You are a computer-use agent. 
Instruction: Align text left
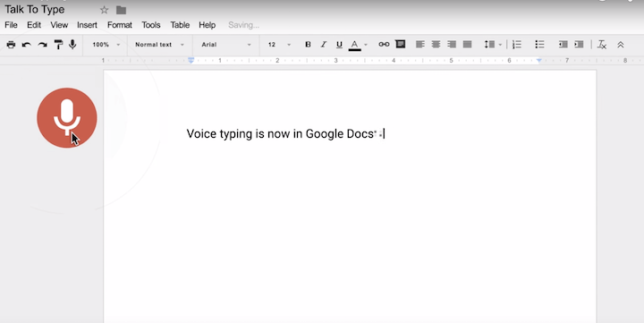[x=420, y=44]
